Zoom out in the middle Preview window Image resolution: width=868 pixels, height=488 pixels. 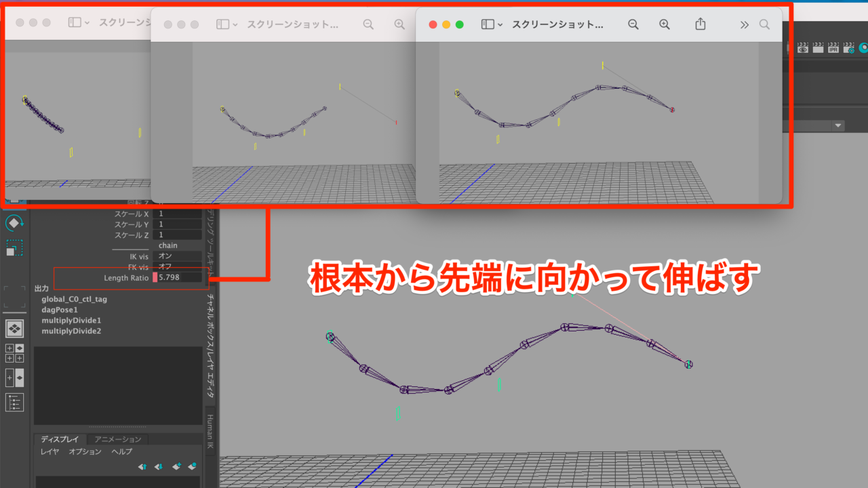coord(368,24)
